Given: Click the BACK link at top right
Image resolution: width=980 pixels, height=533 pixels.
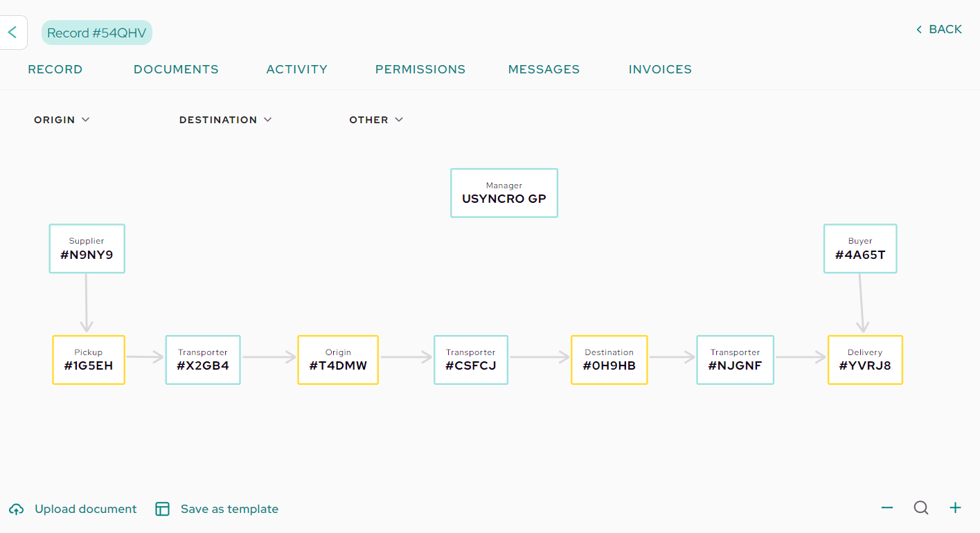Looking at the screenshot, I should point(939,29).
